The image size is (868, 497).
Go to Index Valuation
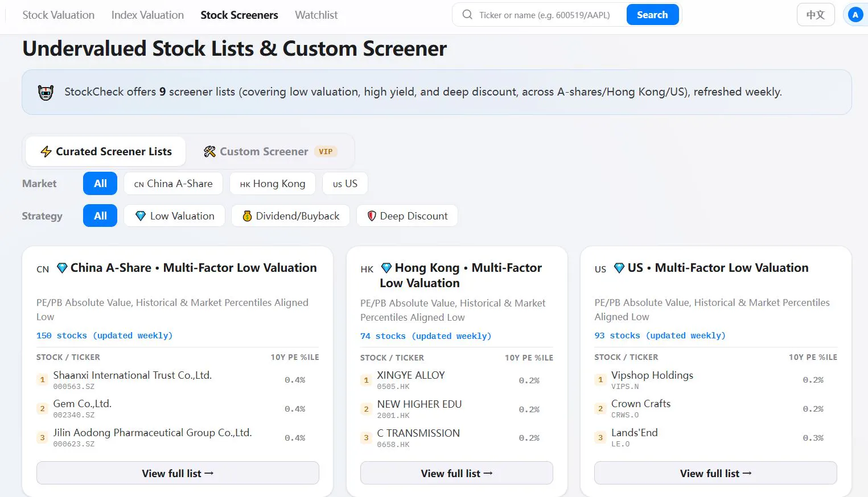(147, 15)
